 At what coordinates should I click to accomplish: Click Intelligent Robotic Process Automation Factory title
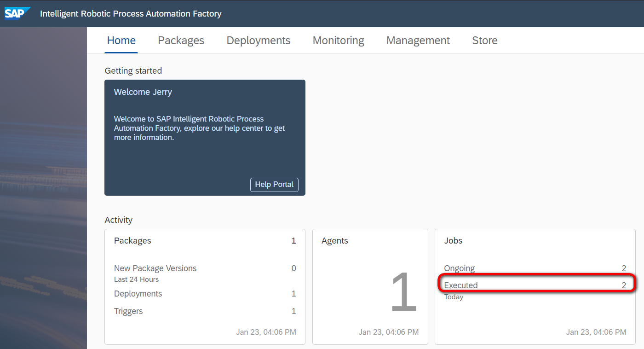click(131, 14)
